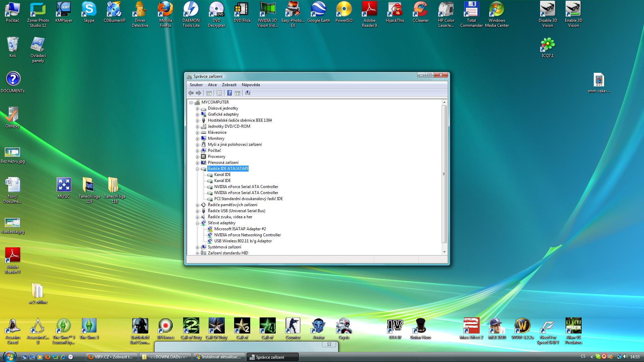This screenshot has width=644, height=362.
Task: Collapse the Síťové adaptéry node
Action: click(198, 223)
